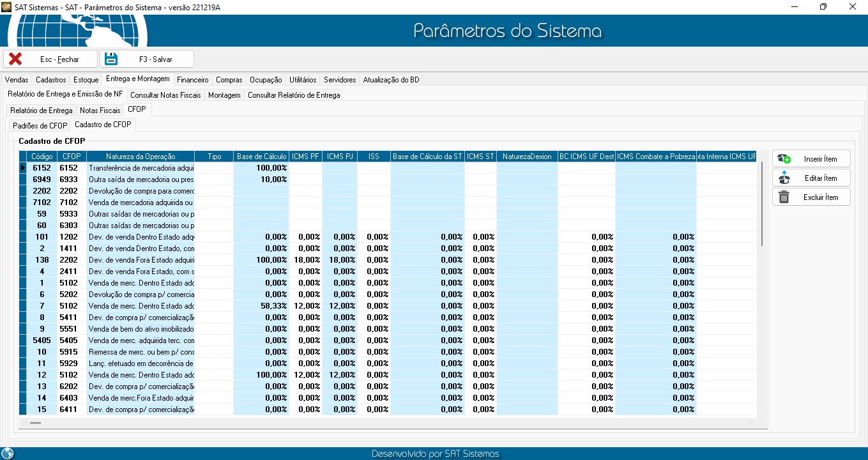Open the Consultar Notas Fiscais tab

tap(165, 95)
